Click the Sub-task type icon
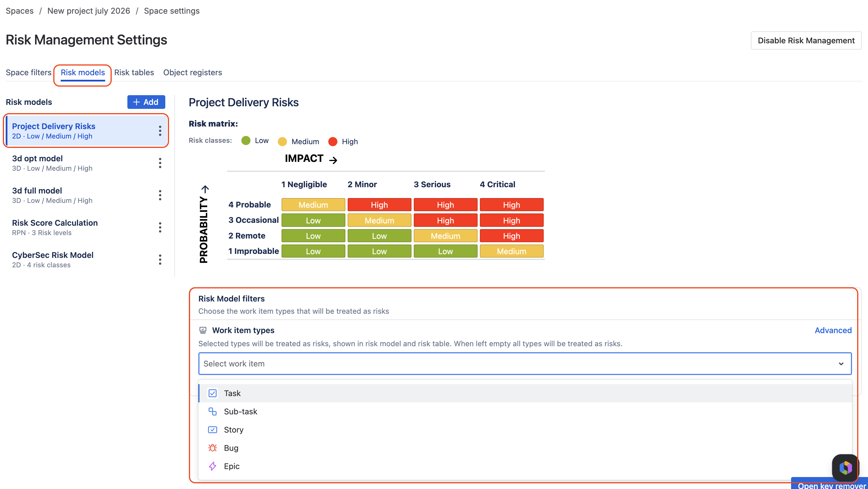 pos(212,411)
